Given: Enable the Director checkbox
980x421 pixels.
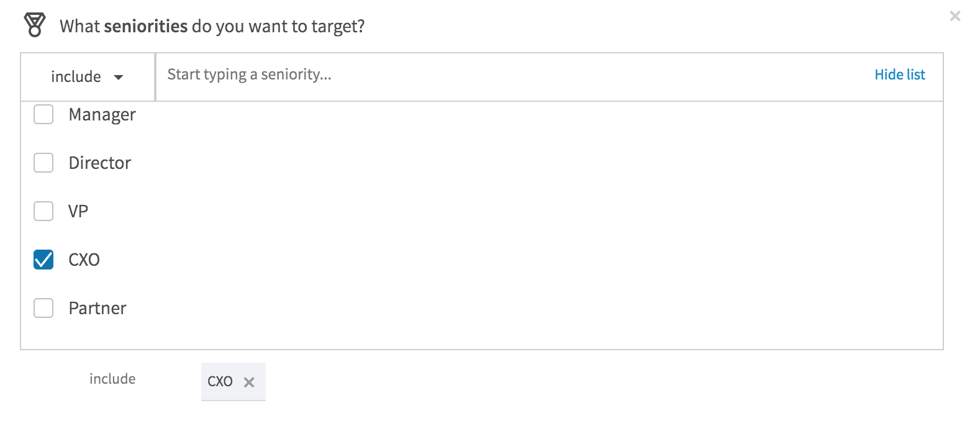Looking at the screenshot, I should [x=43, y=163].
